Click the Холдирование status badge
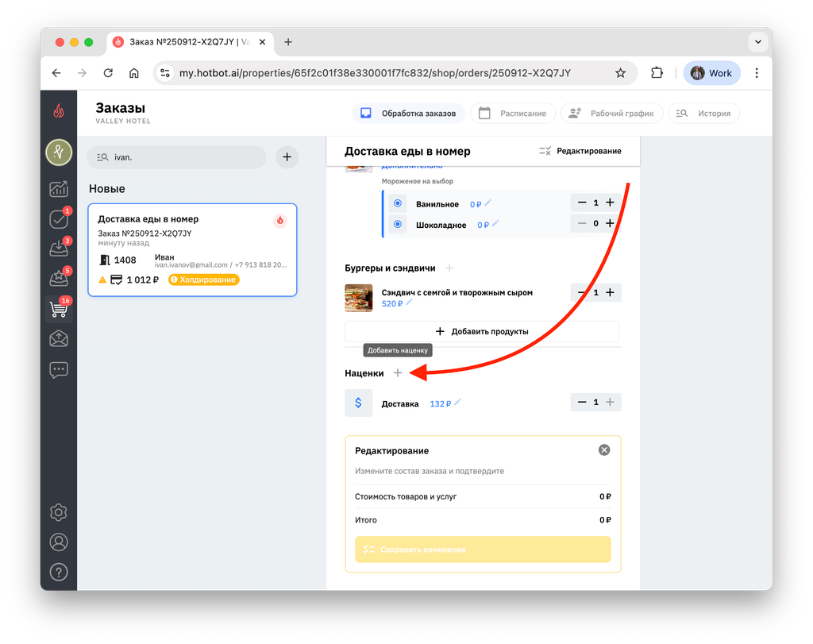Screen dimensions: 813x644 click(204, 280)
